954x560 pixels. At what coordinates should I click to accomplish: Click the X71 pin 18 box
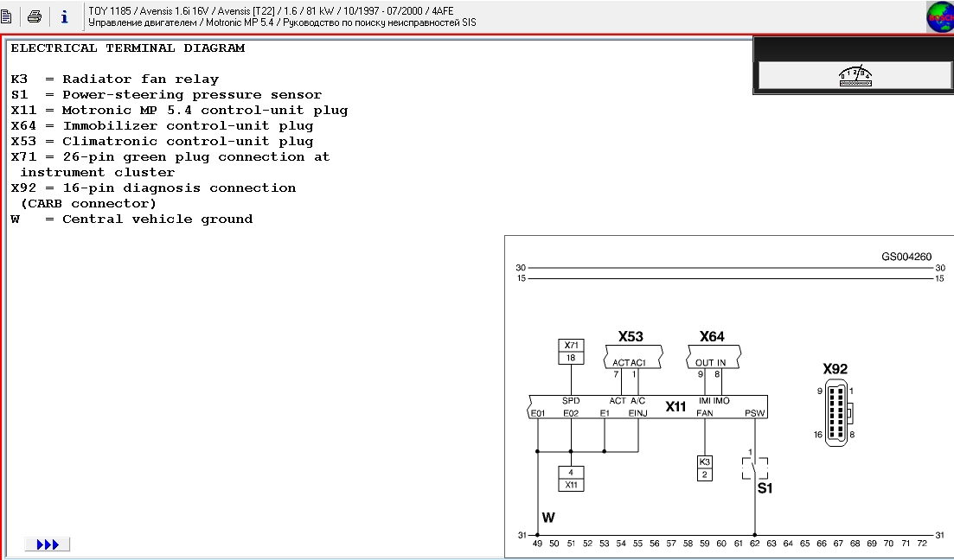(x=570, y=351)
